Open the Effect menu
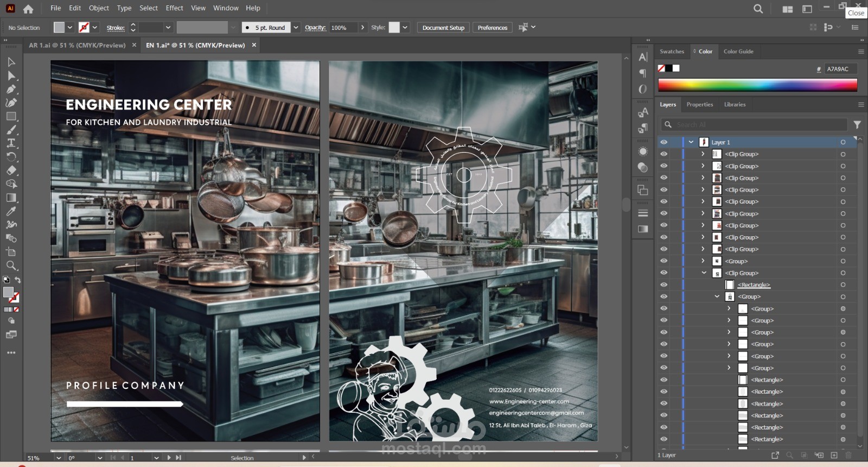 pos(174,8)
